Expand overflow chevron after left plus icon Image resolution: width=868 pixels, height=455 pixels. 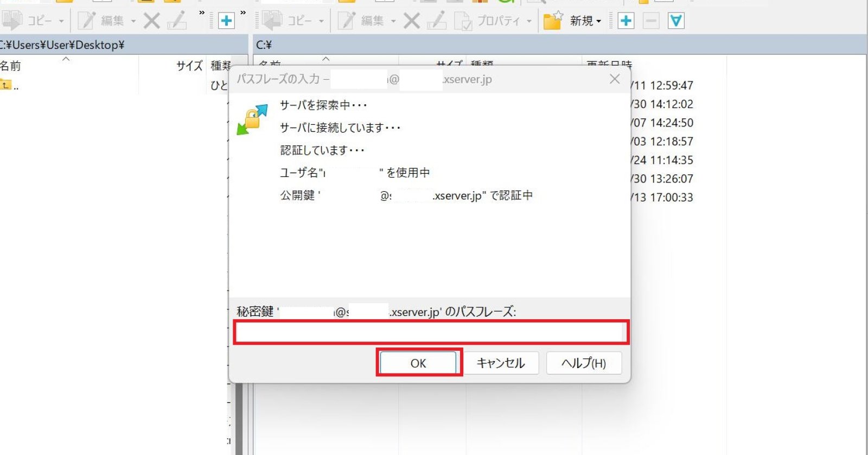coord(242,13)
